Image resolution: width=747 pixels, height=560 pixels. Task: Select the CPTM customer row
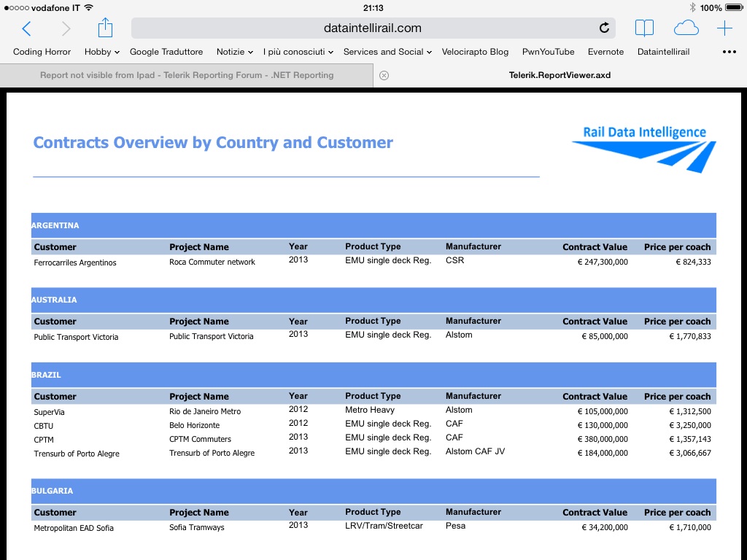pyautogui.click(x=43, y=440)
